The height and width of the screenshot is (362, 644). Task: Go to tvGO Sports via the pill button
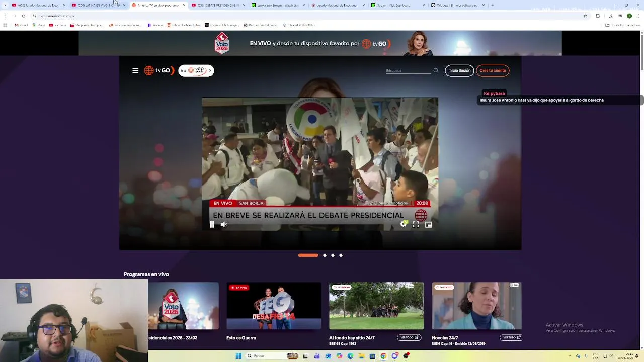(x=196, y=71)
